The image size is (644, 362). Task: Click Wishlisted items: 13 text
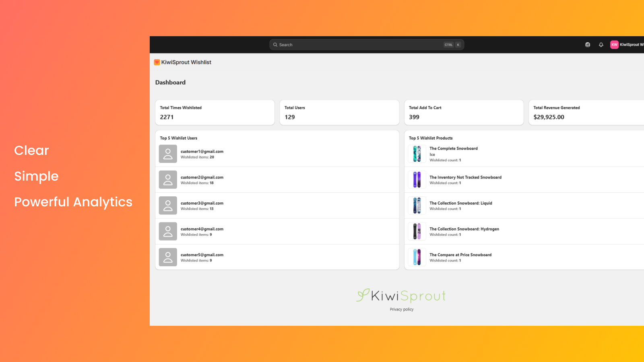tap(197, 209)
